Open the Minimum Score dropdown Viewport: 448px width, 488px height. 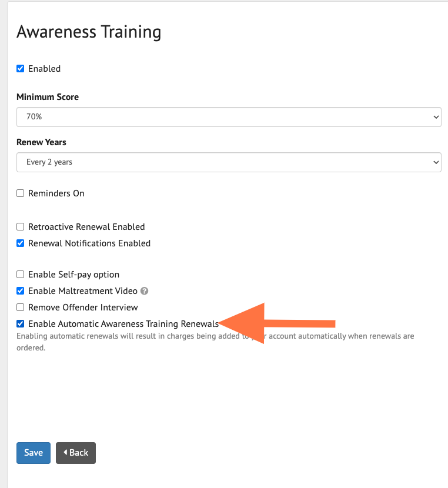(x=229, y=116)
